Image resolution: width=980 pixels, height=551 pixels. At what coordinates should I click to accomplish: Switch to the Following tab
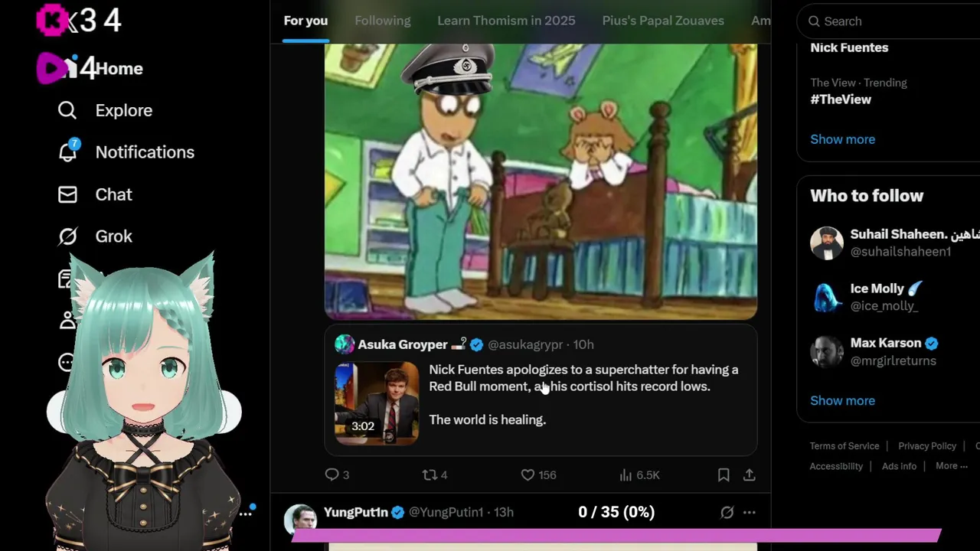click(x=383, y=21)
